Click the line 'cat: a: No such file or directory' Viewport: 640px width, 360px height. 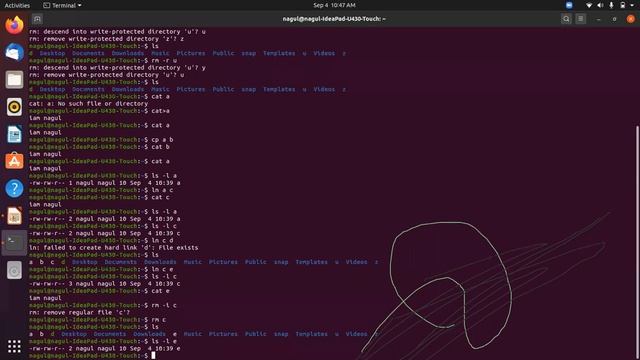click(88, 104)
